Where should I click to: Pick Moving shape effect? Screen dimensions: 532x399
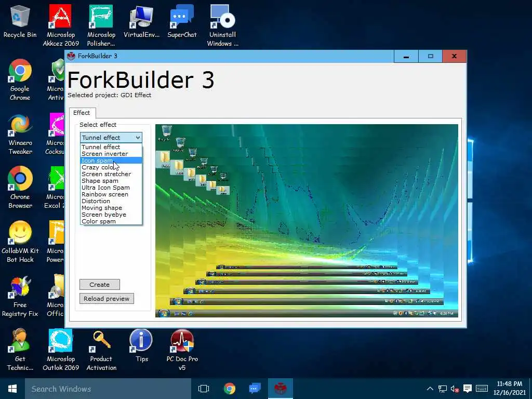111,208
